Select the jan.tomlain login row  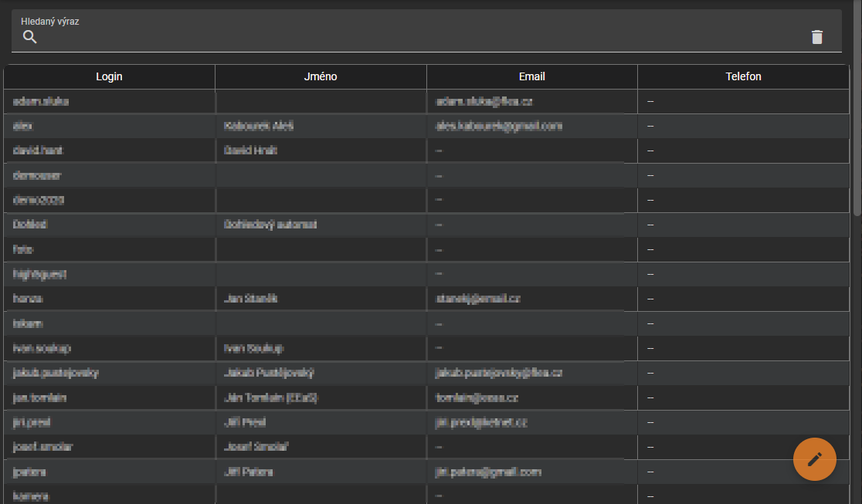coord(426,397)
